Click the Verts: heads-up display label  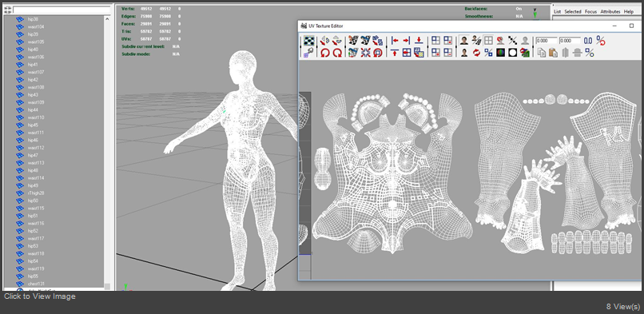128,9
